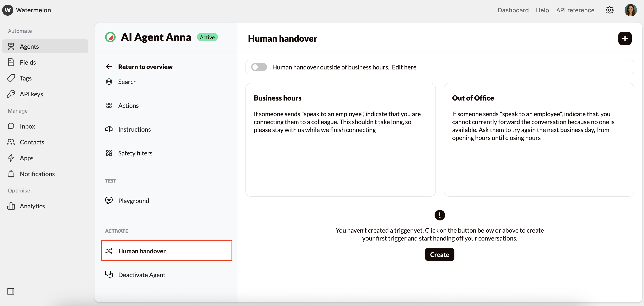Open Analytics under Optimise
This screenshot has width=644, height=306.
(x=32, y=206)
